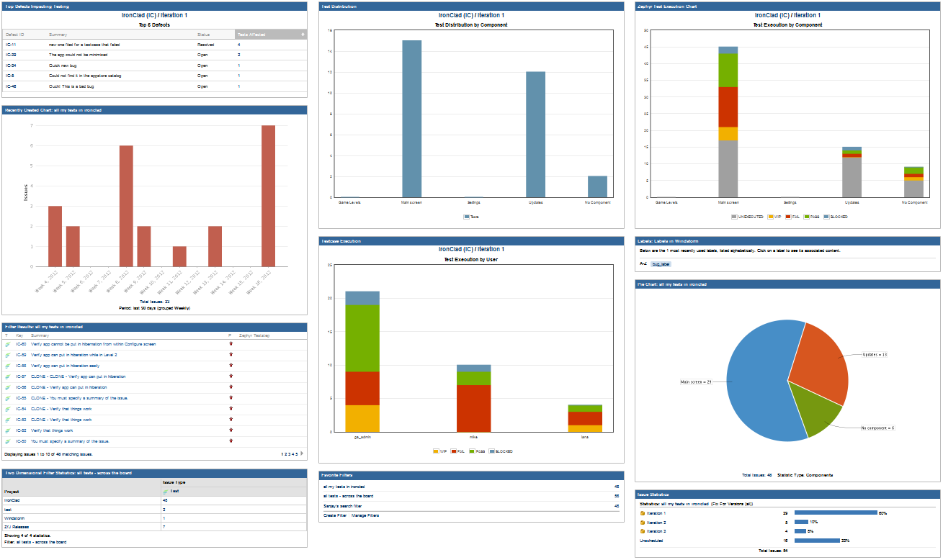The image size is (943, 560).
Task: Click the bug_label label button
Action: click(x=661, y=264)
